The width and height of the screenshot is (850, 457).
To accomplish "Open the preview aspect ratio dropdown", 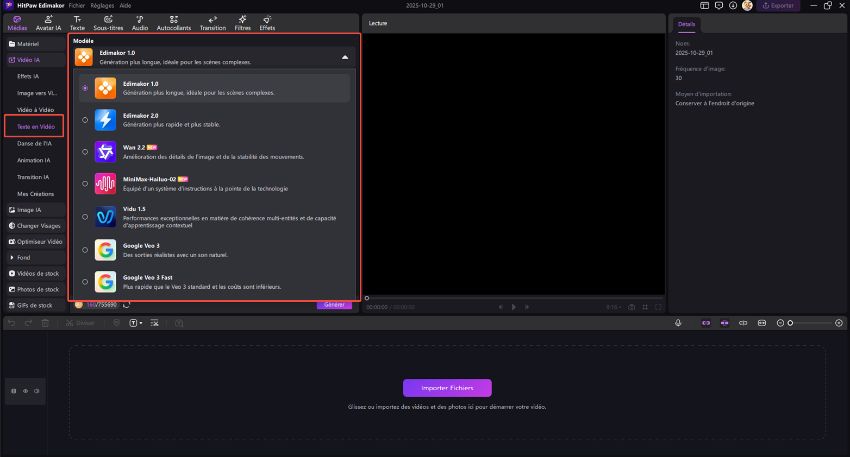I will click(x=614, y=307).
